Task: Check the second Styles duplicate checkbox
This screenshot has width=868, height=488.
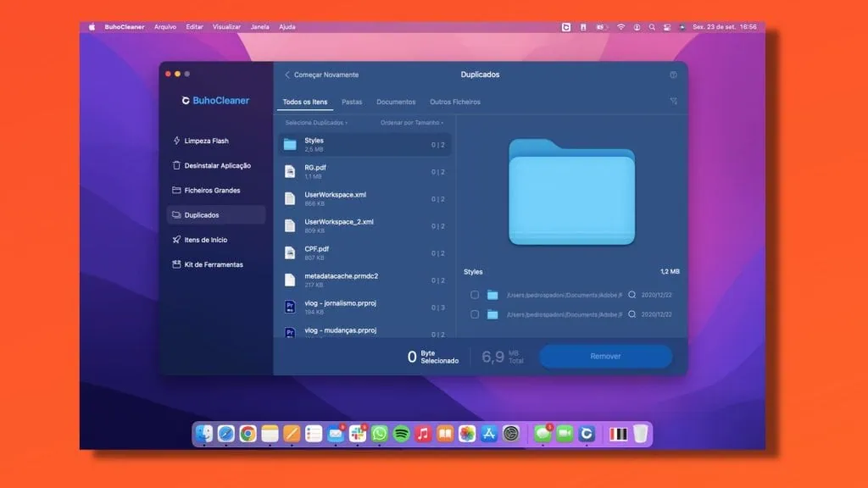Action: [x=476, y=313]
